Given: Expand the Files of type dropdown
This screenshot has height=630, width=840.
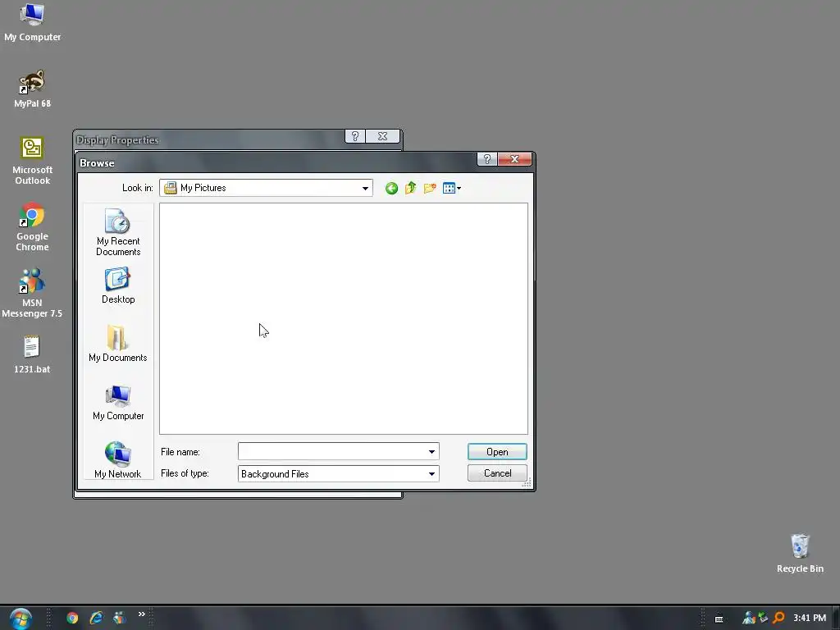Looking at the screenshot, I should tap(431, 473).
